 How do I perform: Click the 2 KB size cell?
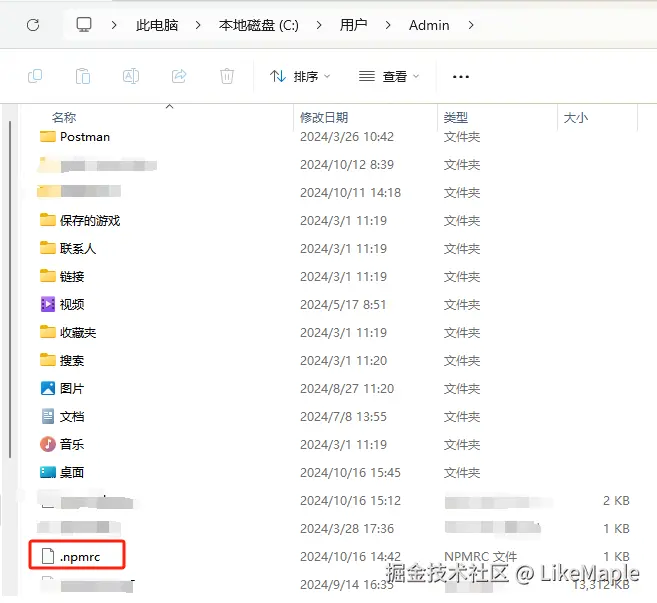[616, 501]
